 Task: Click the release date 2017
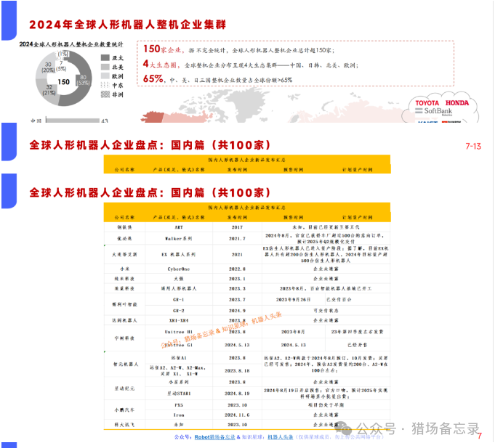click(237, 227)
